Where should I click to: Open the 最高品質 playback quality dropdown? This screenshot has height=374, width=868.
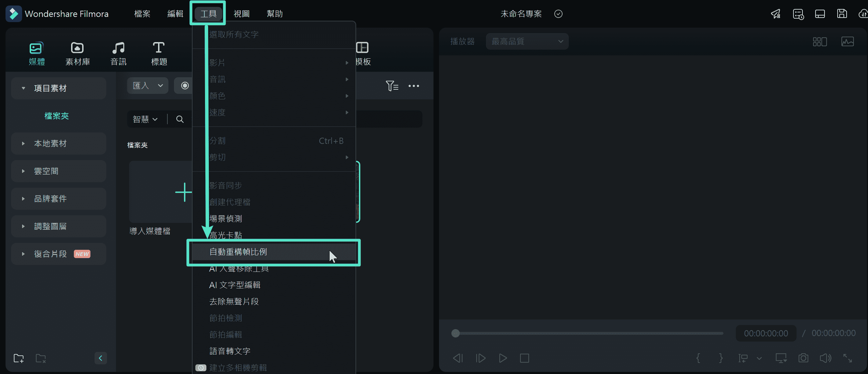(x=527, y=41)
